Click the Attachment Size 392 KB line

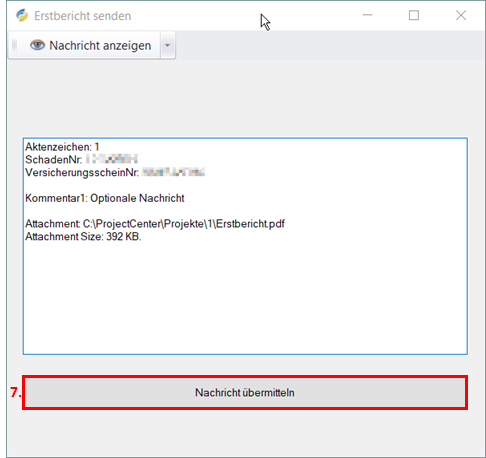click(83, 237)
